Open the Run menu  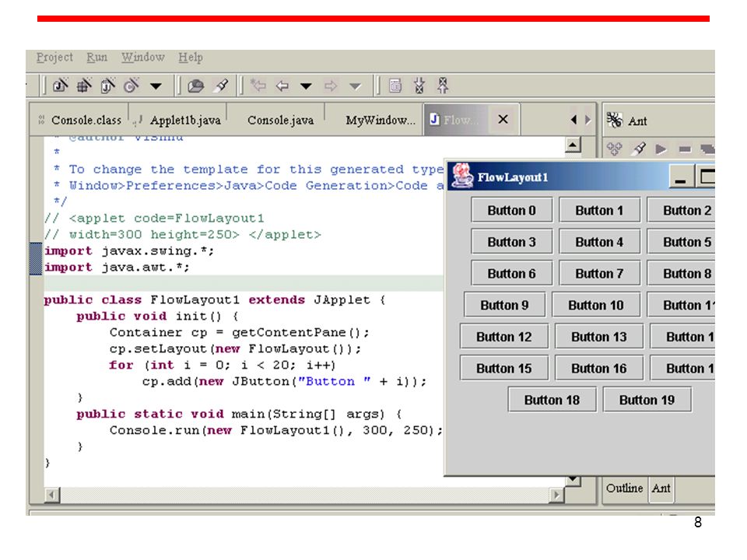pyautogui.click(x=96, y=58)
